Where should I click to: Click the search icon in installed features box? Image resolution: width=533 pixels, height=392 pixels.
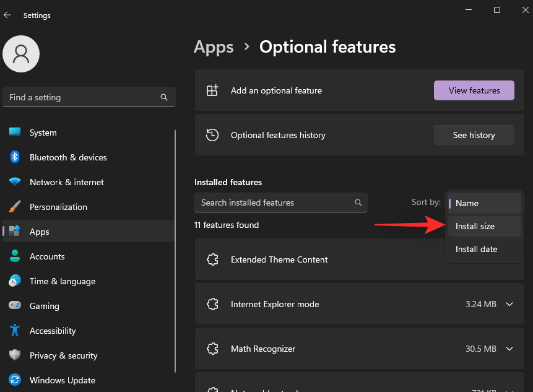click(358, 203)
